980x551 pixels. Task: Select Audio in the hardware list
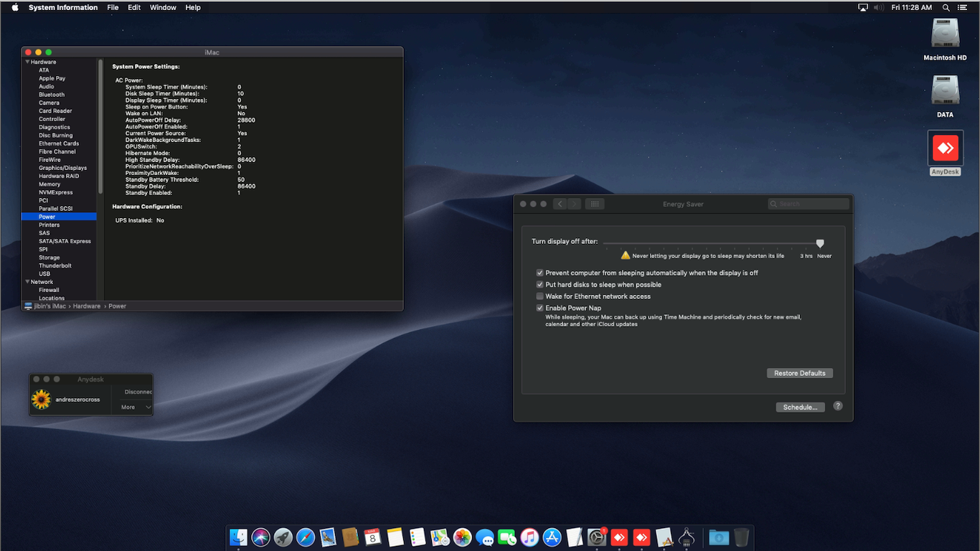coord(47,86)
